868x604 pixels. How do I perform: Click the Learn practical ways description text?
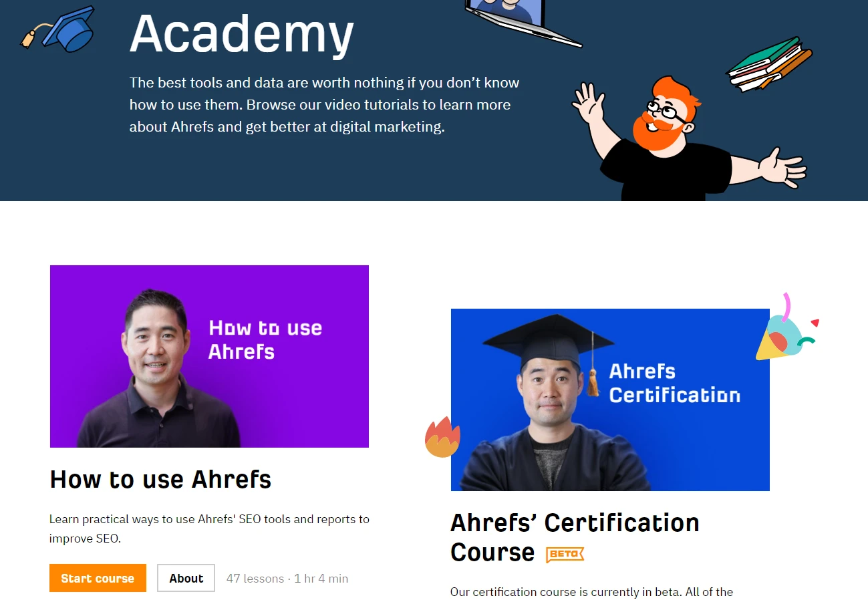click(x=209, y=528)
